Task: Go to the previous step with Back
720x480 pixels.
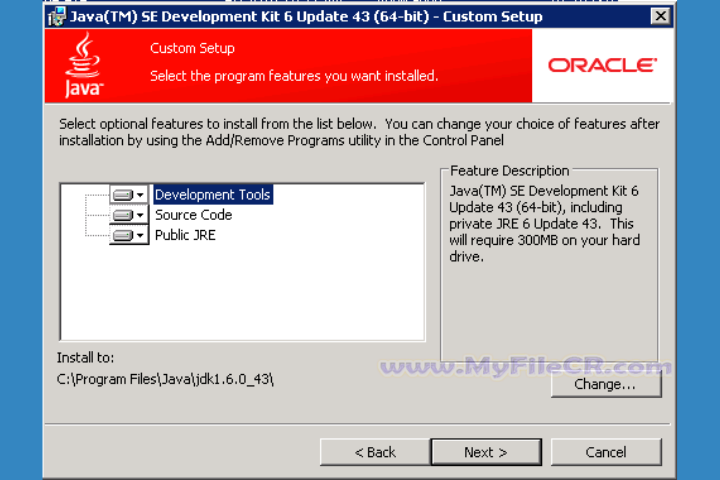Action: point(375,452)
